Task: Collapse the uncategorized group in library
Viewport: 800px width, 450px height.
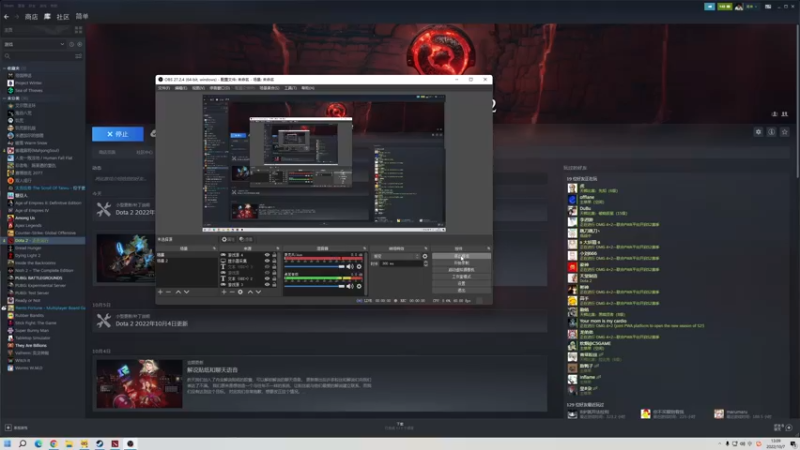Action: (x=5, y=98)
